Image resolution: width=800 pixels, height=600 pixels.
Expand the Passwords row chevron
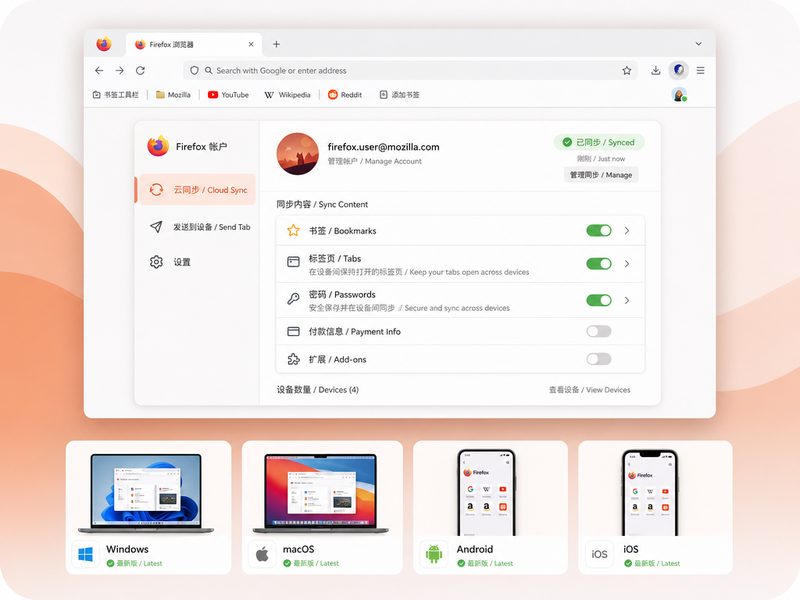tap(627, 300)
